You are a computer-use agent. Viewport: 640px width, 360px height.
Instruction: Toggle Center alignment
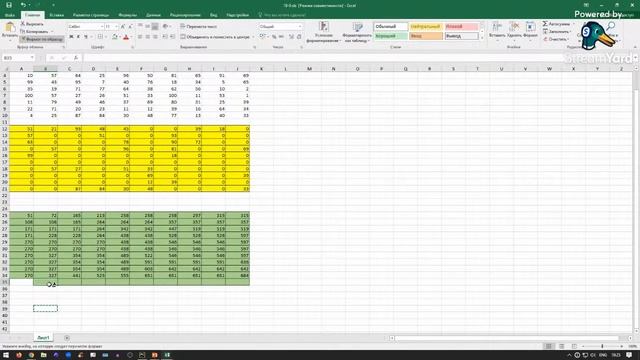tap(147, 37)
